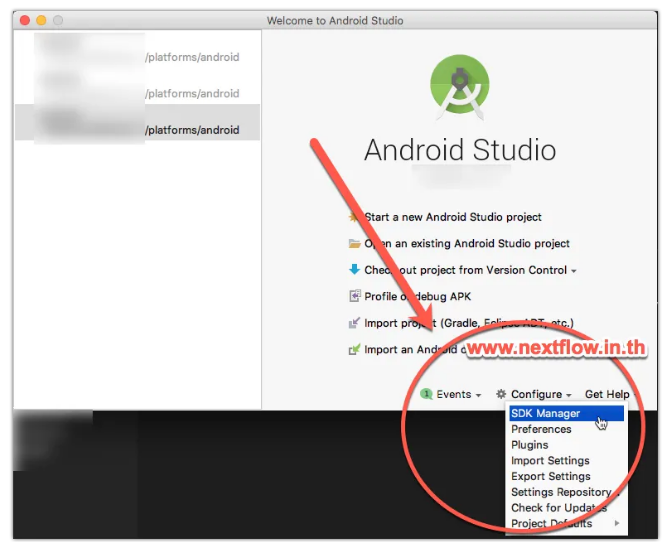The image size is (663, 542).
Task: Click the Import Android code sample icon
Action: [x=354, y=350]
